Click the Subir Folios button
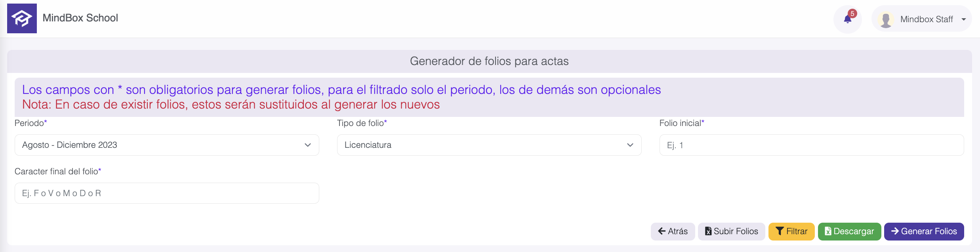The height and width of the screenshot is (252, 980). pyautogui.click(x=731, y=231)
